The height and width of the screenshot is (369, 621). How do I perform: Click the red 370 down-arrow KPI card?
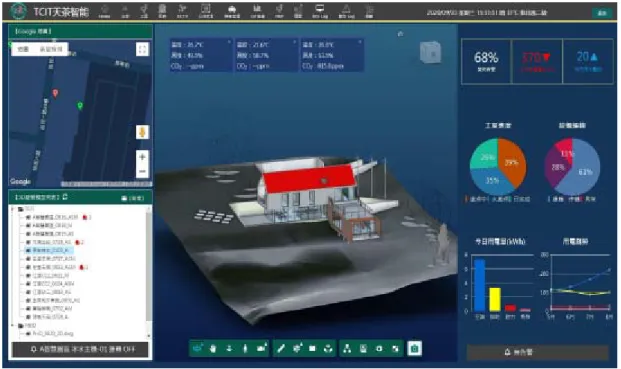click(x=537, y=61)
